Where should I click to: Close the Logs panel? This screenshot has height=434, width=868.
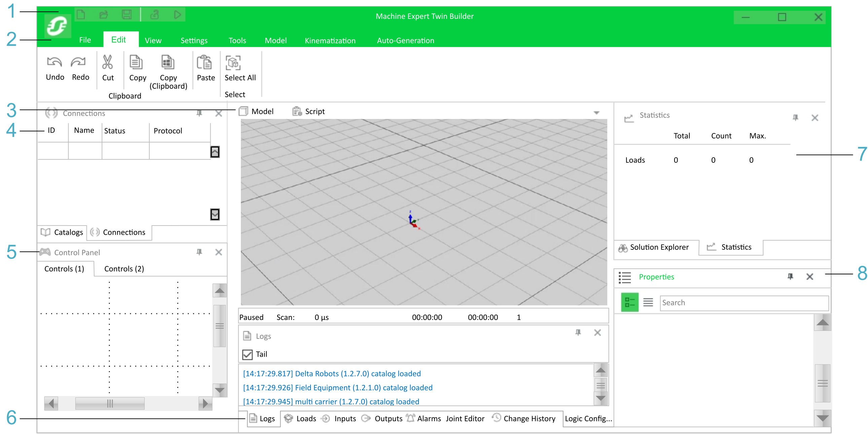point(598,333)
